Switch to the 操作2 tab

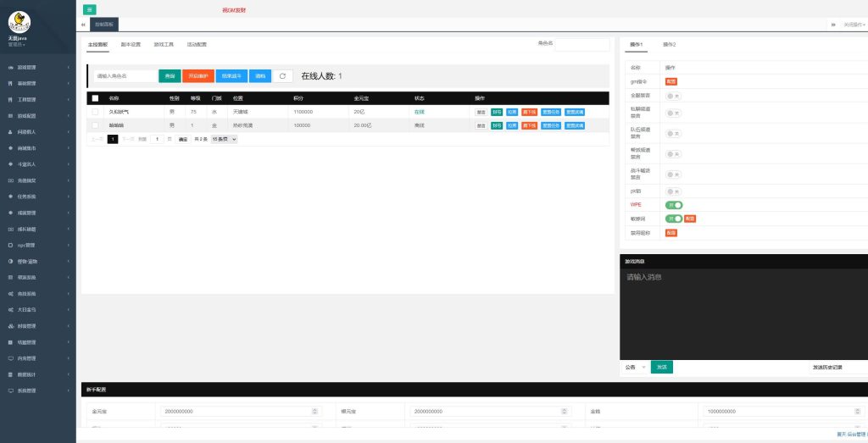pos(669,44)
